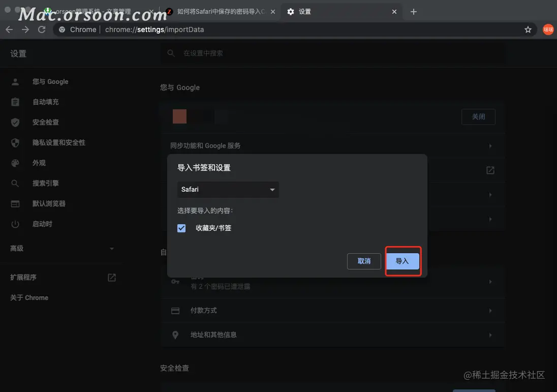Close the 设置 settings tab

[394, 12]
